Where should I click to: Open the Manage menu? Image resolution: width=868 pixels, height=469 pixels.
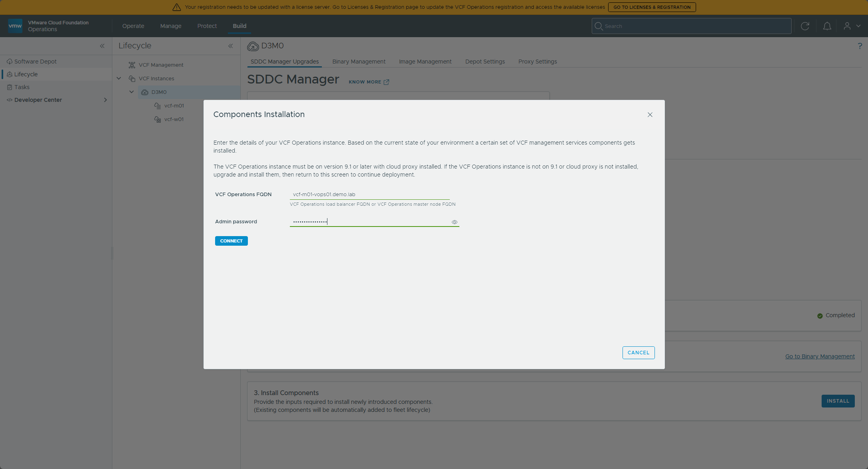[x=171, y=26]
